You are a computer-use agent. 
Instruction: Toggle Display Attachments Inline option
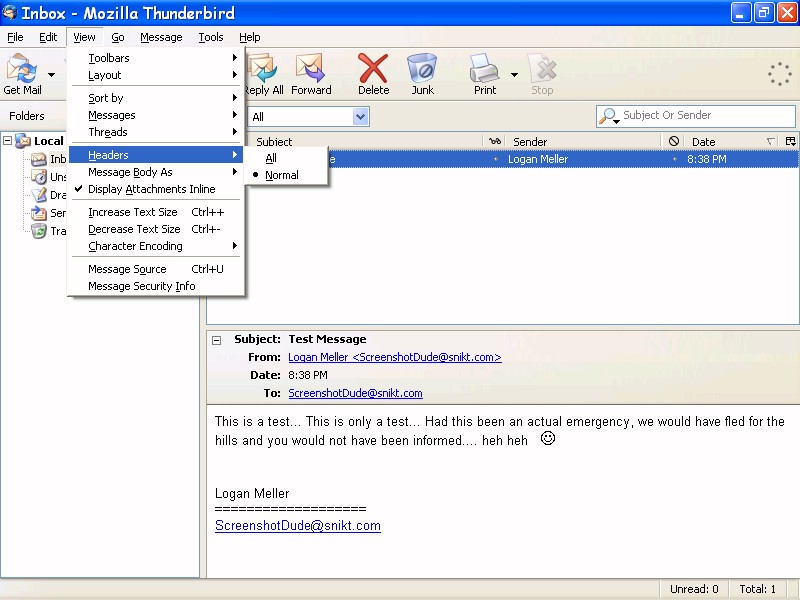click(157, 189)
